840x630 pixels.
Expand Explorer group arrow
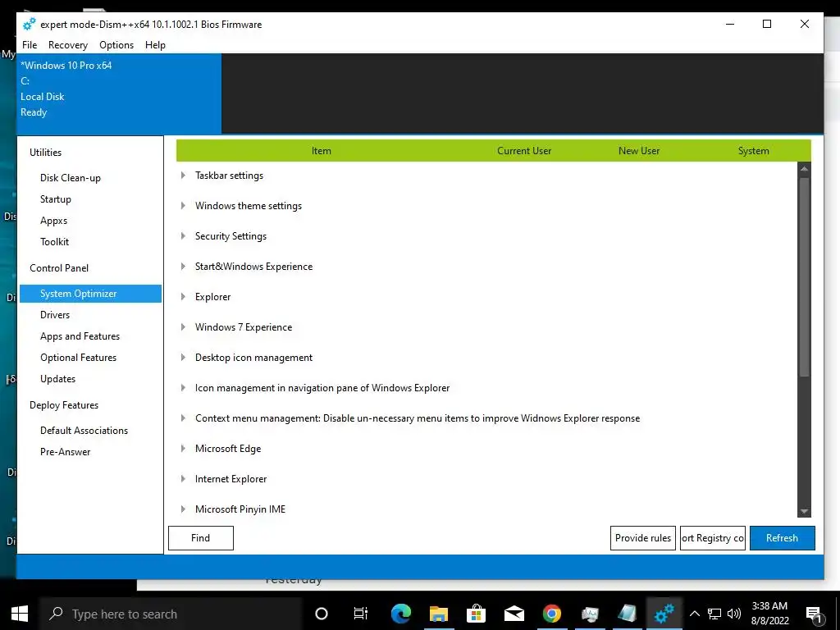point(183,297)
